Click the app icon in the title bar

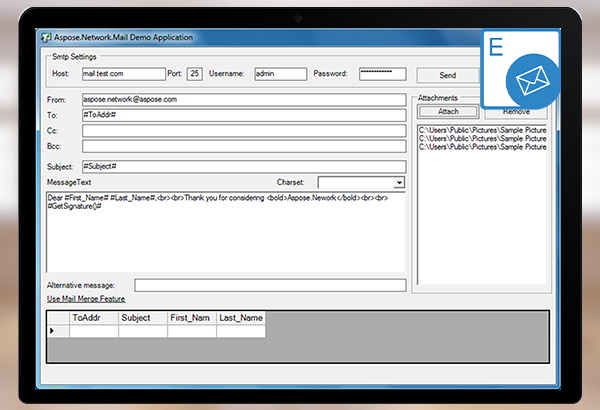click(46, 37)
